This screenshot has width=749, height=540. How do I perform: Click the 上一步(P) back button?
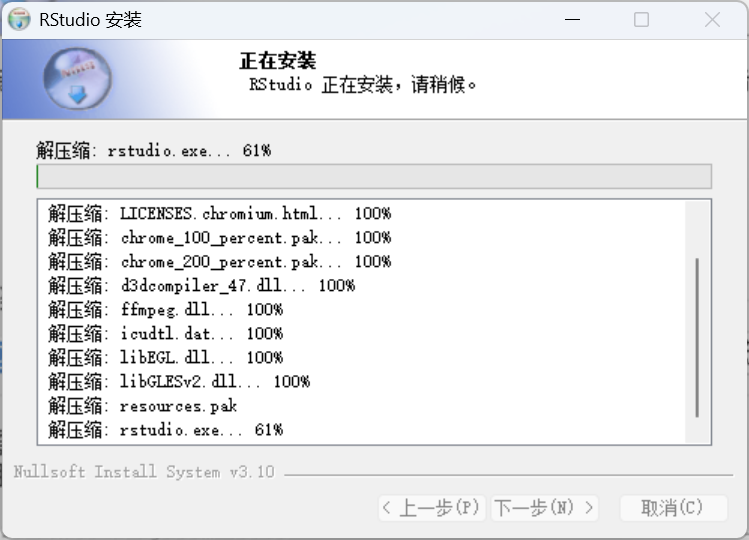pos(432,508)
